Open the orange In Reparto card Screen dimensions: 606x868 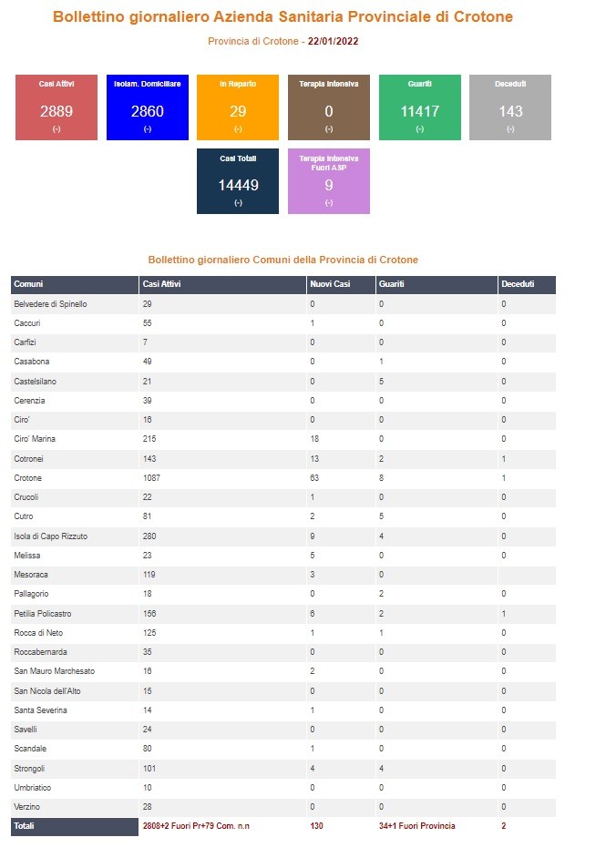[238, 107]
